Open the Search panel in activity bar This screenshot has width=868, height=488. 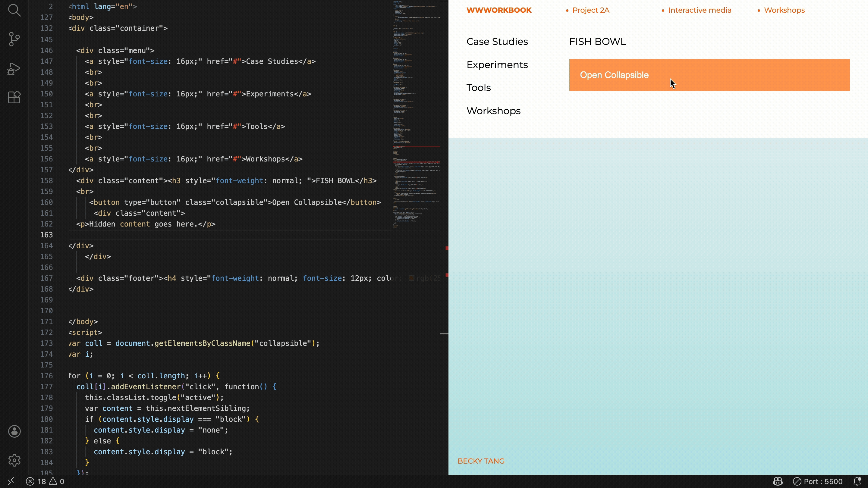[x=14, y=10]
